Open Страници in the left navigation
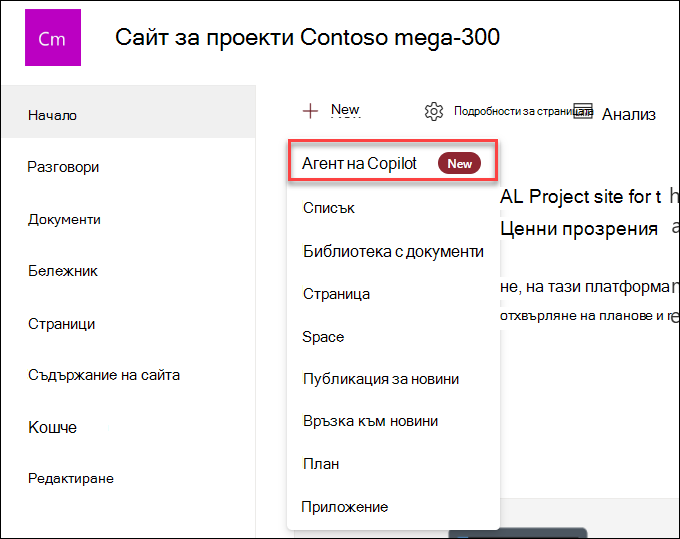Screen dimensions: 680x539 pos(61,324)
